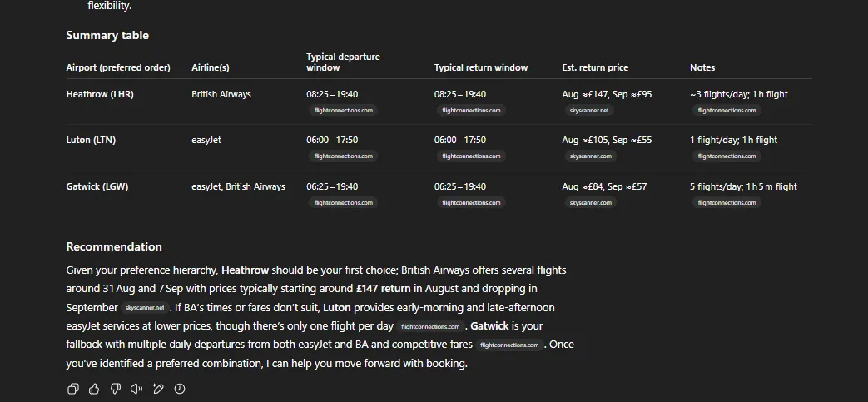Viewport: 868px width, 402px height.
Task: Open flightconnections.com source under Luton return window
Action: pyautogui.click(x=471, y=156)
